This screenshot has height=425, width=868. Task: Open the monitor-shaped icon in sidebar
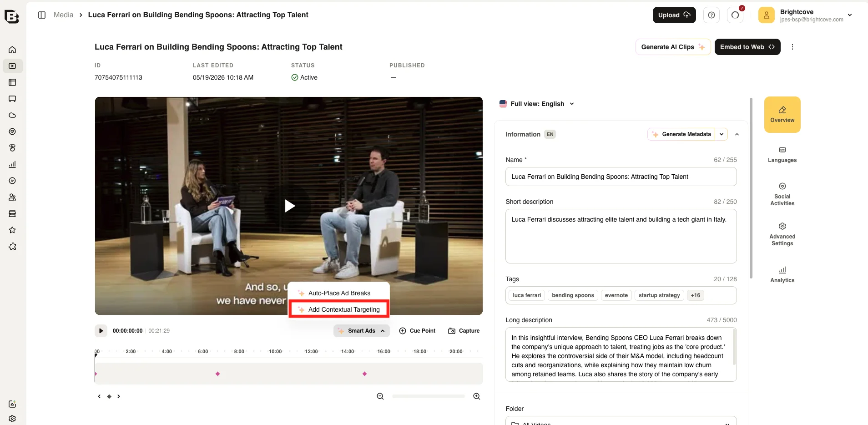[x=12, y=99]
